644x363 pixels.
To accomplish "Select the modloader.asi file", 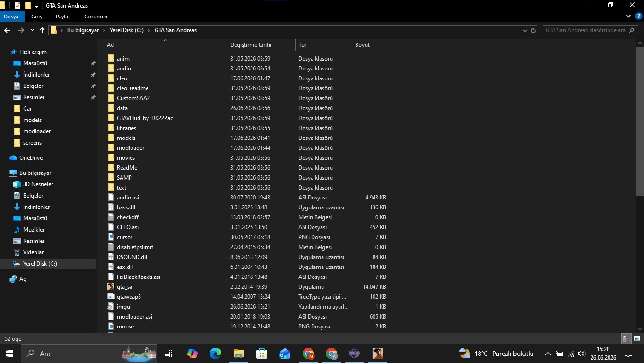I will pos(134,317).
